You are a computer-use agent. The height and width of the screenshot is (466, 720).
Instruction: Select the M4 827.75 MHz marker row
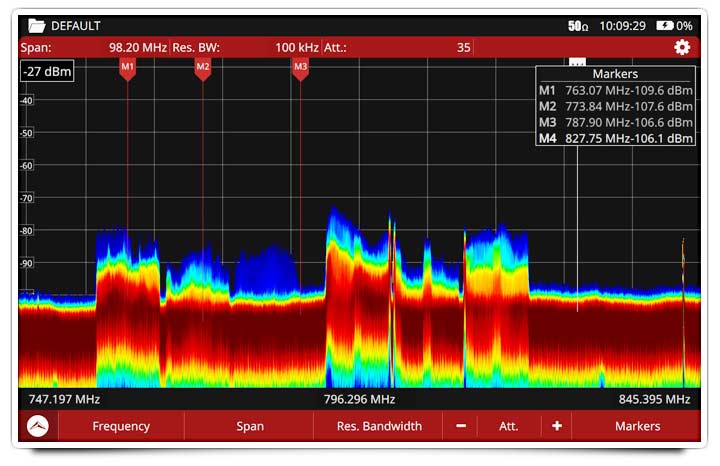[615, 138]
